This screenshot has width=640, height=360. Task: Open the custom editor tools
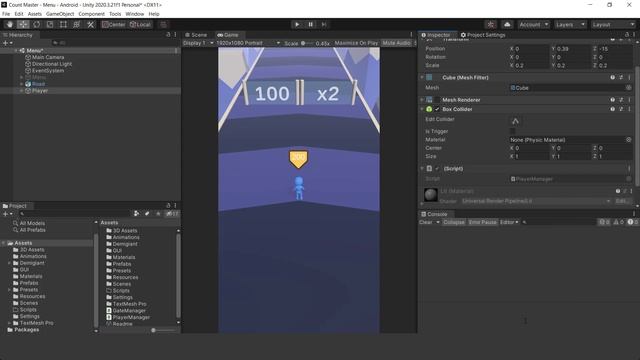90,24
